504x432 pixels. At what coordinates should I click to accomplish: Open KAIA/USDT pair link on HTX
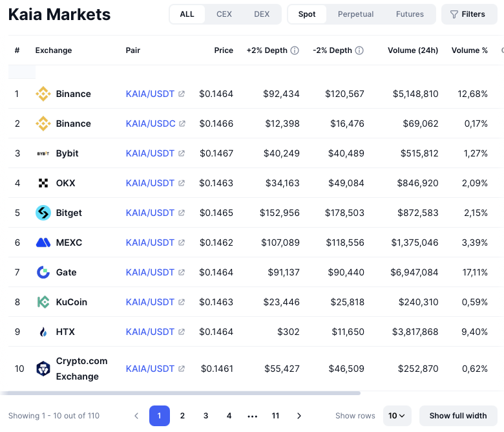coord(150,332)
